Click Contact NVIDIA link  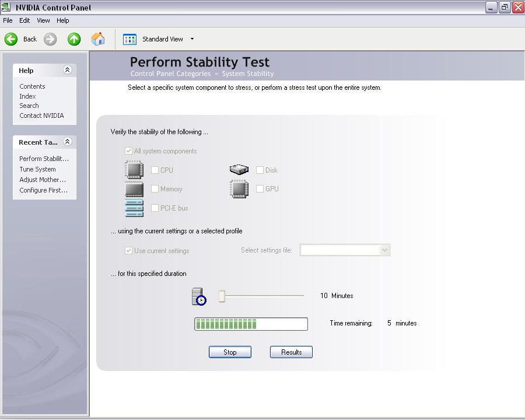41,116
